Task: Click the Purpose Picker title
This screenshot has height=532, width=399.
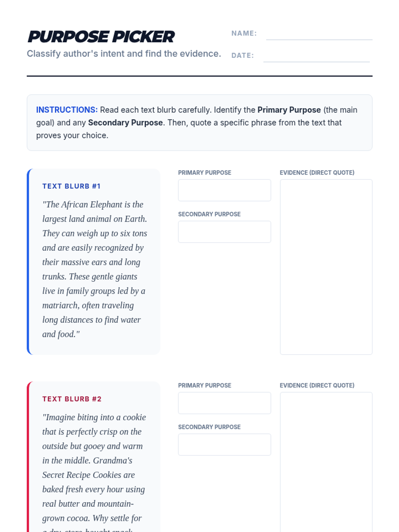Action: 101,37
